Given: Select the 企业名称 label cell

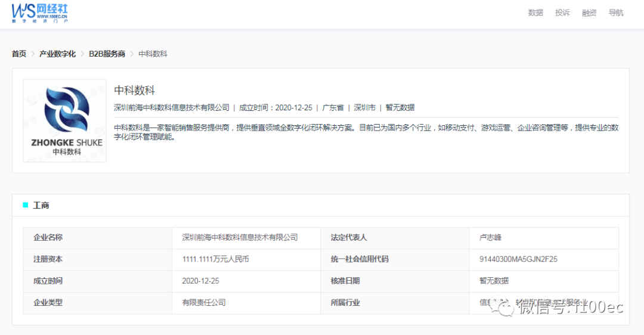Looking at the screenshot, I should coord(97,238).
